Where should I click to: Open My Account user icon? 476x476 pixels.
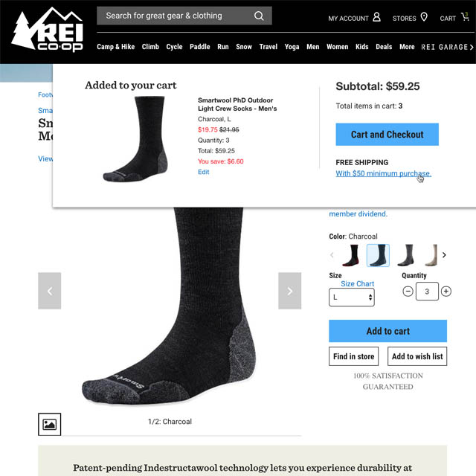click(x=376, y=17)
